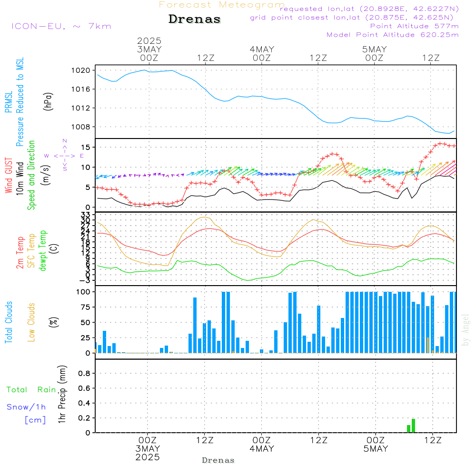Select the 0.8 tick on the precipitation axis
Viewport: 476px width, 476px height.
coord(84,373)
